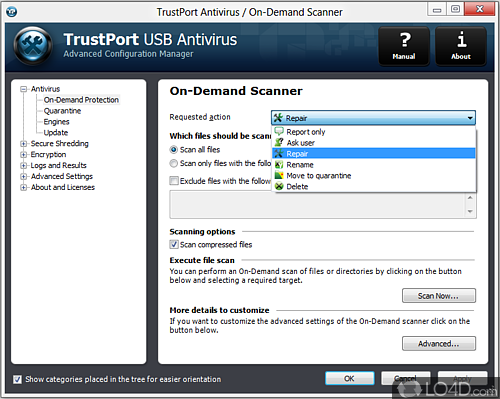Click the Rename option's icon
Image resolution: width=500 pixels, height=399 pixels.
click(279, 164)
